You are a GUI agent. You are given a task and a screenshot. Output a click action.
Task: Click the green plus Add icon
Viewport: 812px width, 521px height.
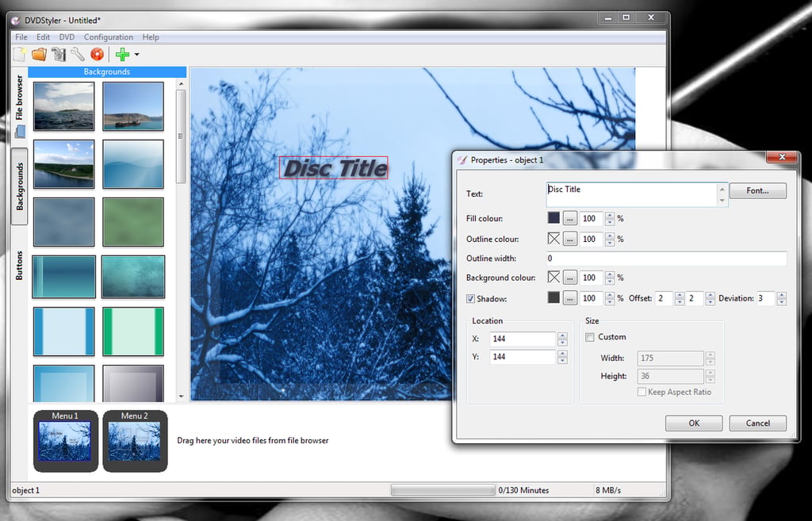point(122,55)
